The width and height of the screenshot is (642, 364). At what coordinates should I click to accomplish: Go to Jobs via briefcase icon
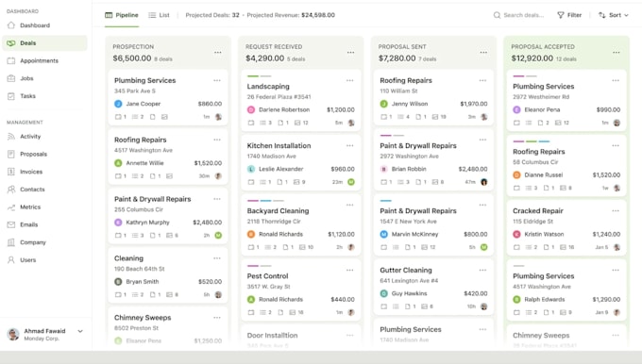coord(11,78)
